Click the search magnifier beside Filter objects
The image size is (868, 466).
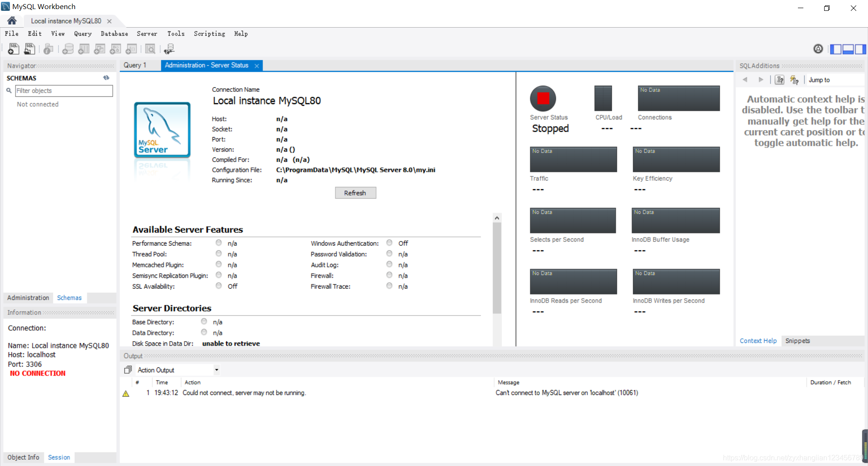click(x=9, y=90)
